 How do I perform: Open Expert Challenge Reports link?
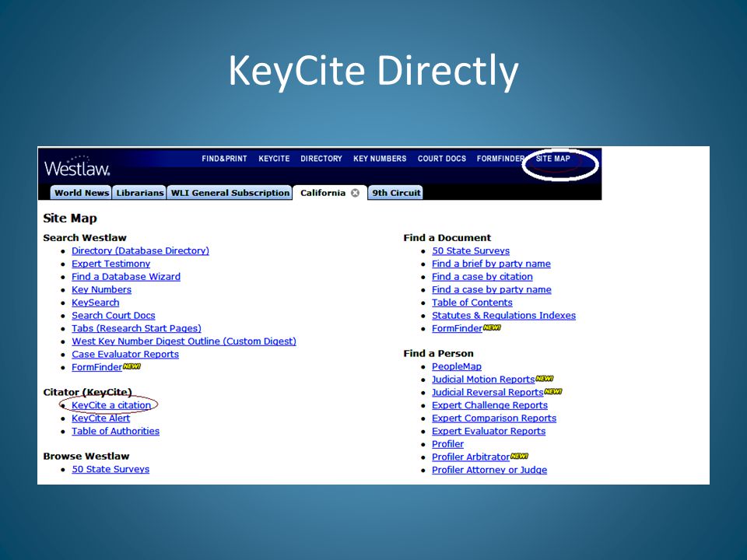click(x=489, y=404)
